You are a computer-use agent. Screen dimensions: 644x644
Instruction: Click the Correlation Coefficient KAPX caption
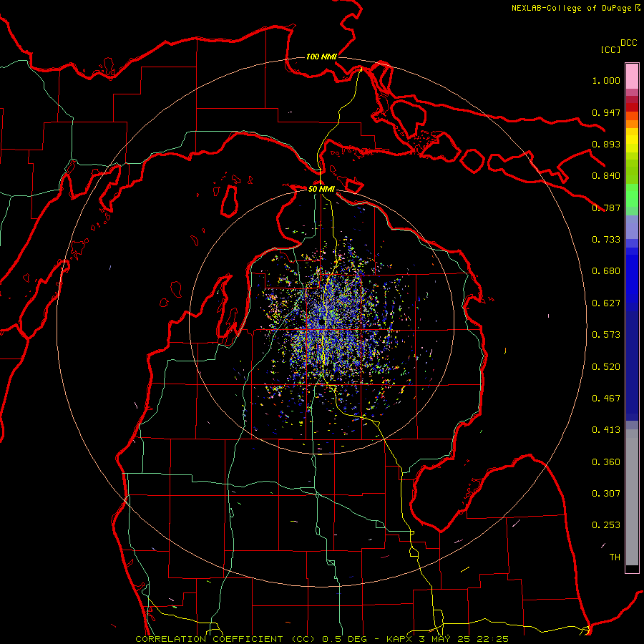coord(322,639)
